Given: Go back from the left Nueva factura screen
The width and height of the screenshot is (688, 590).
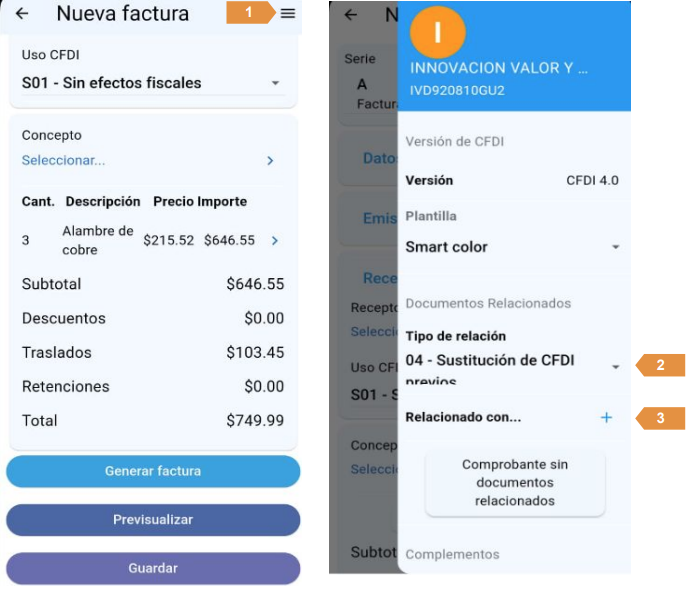Looking at the screenshot, I should (x=22, y=14).
